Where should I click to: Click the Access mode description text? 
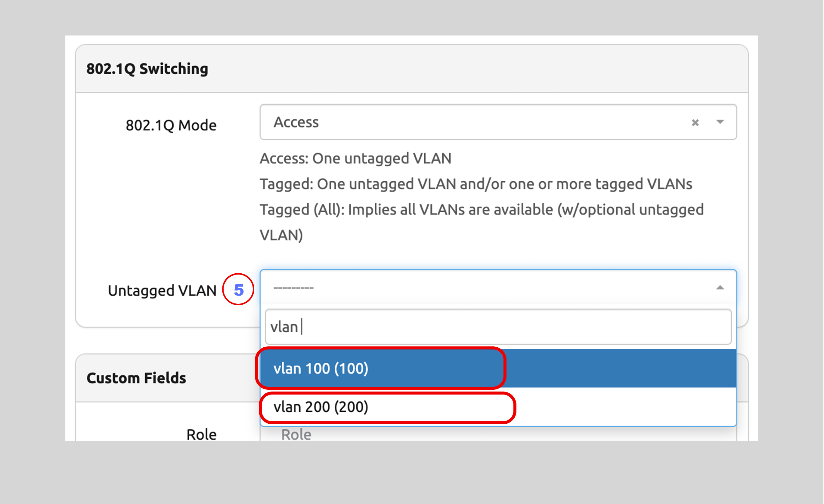(355, 158)
